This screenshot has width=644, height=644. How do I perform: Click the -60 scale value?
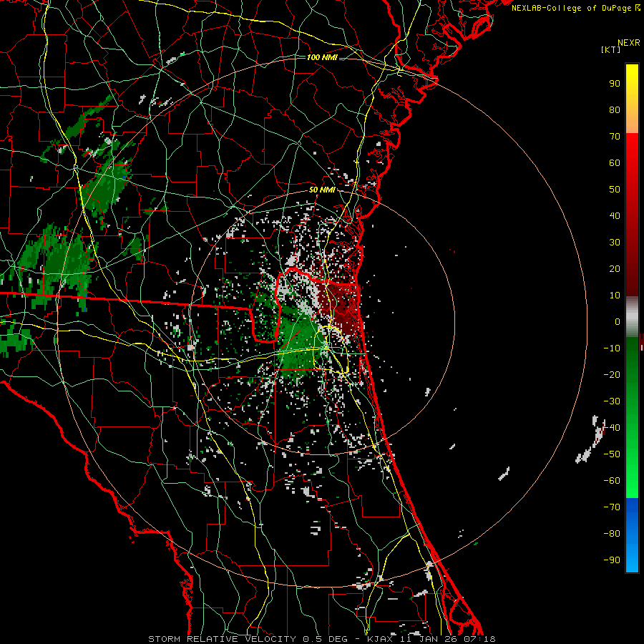[x=612, y=481]
